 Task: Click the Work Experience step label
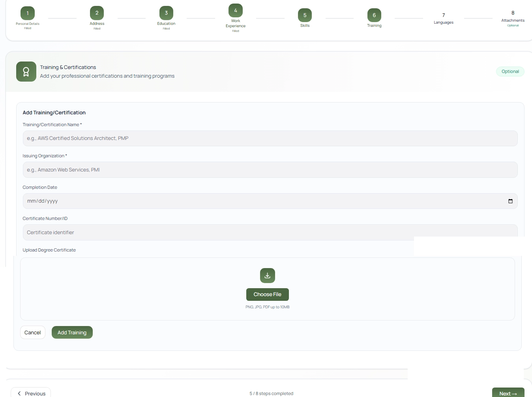(x=236, y=24)
